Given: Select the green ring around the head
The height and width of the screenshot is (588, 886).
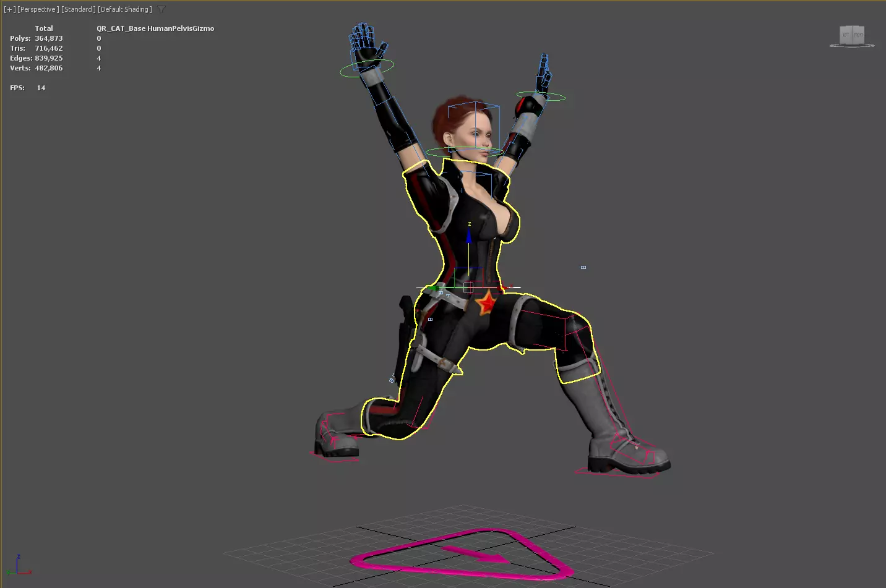Looking at the screenshot, I should (464, 151).
